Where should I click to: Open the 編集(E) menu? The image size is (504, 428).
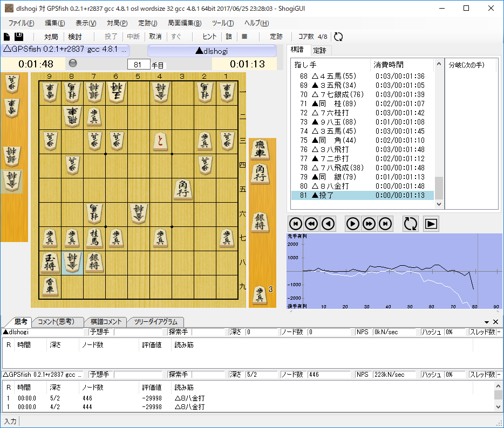(55, 23)
